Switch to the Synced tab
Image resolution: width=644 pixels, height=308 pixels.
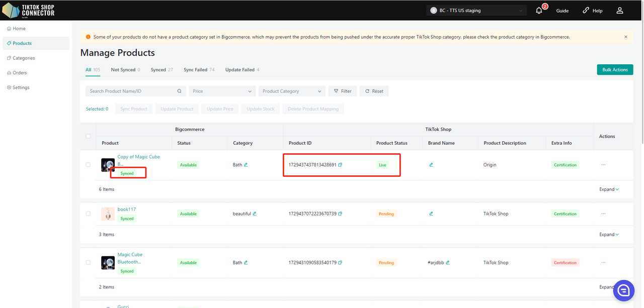162,70
